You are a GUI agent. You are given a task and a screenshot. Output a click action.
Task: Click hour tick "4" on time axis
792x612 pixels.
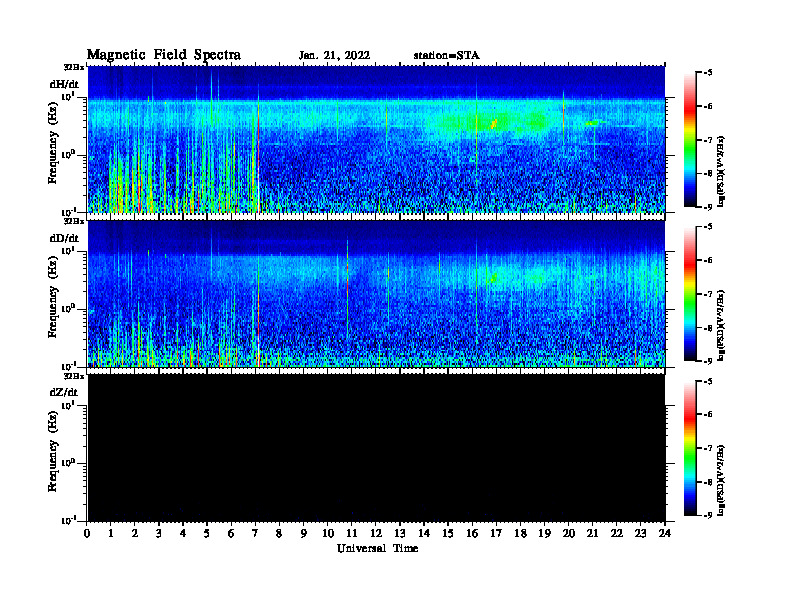click(x=183, y=534)
